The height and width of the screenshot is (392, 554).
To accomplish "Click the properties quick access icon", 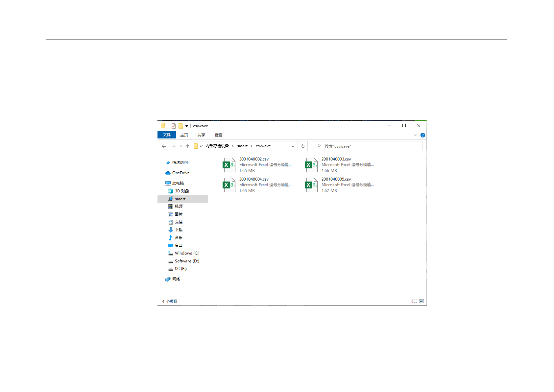I will click(173, 126).
